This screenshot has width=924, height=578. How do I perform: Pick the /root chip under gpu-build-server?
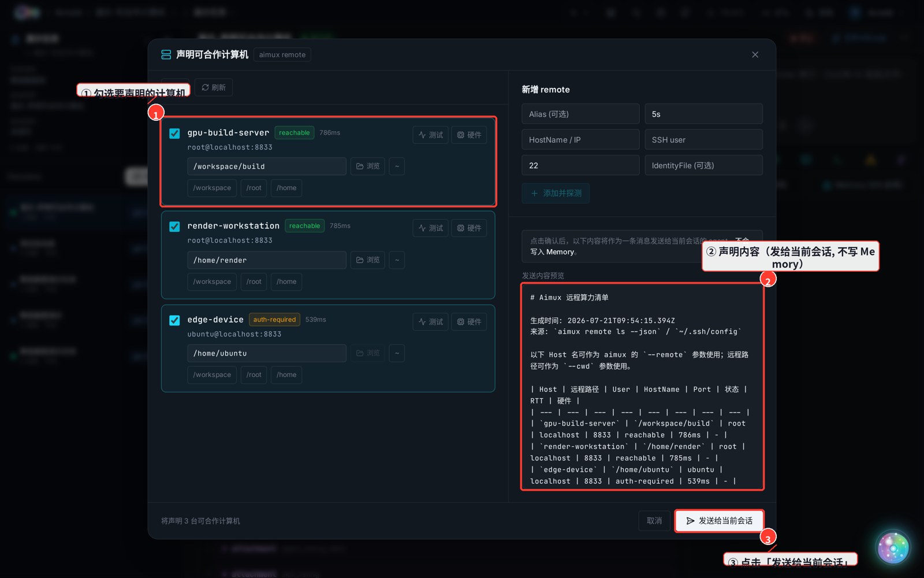(x=254, y=188)
